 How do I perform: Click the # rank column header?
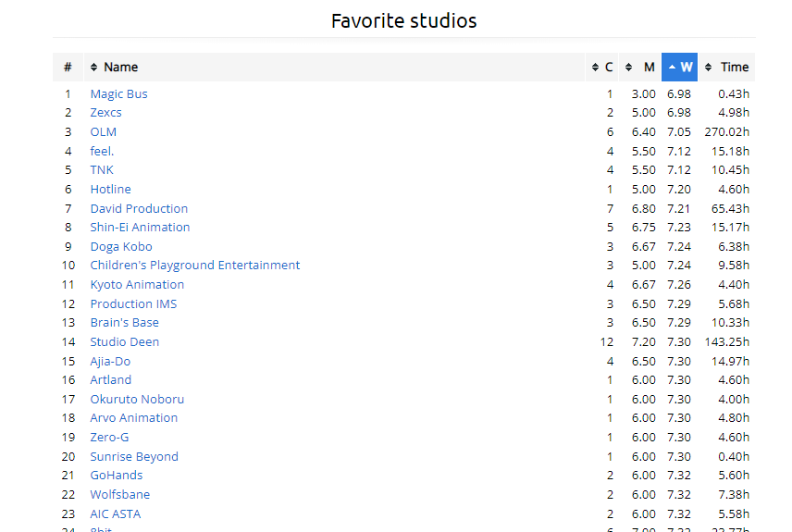[x=68, y=68]
